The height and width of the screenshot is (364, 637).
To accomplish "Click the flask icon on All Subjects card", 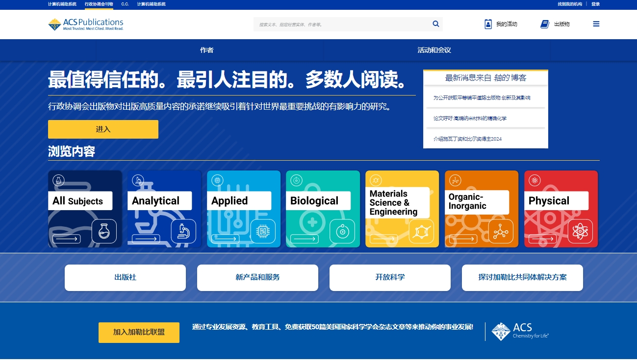I will [x=104, y=231].
